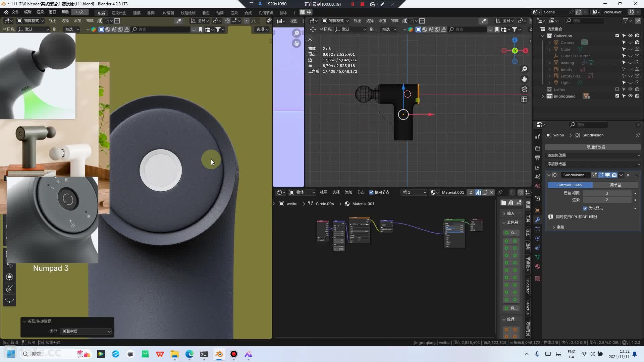644x362 pixels.
Task: Remove the Subdivision modifier with X
Action: [x=628, y=175]
